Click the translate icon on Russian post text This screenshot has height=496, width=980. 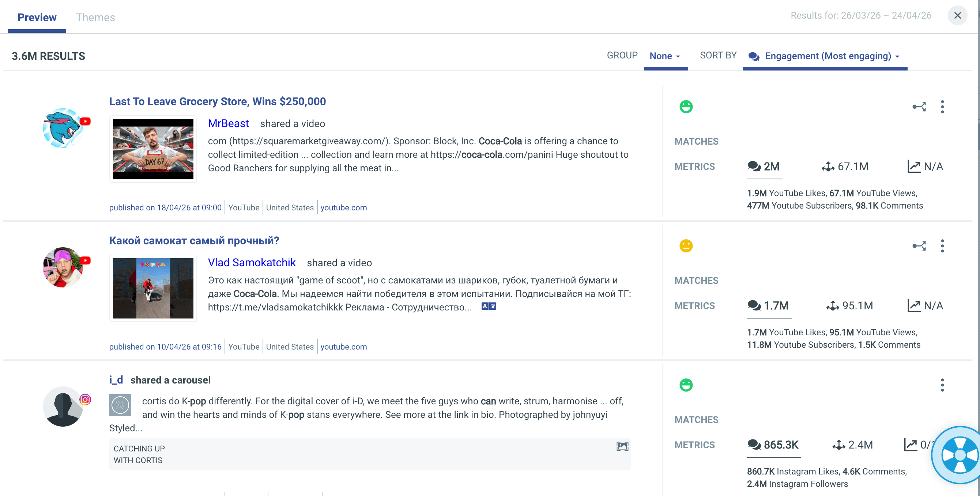click(489, 306)
